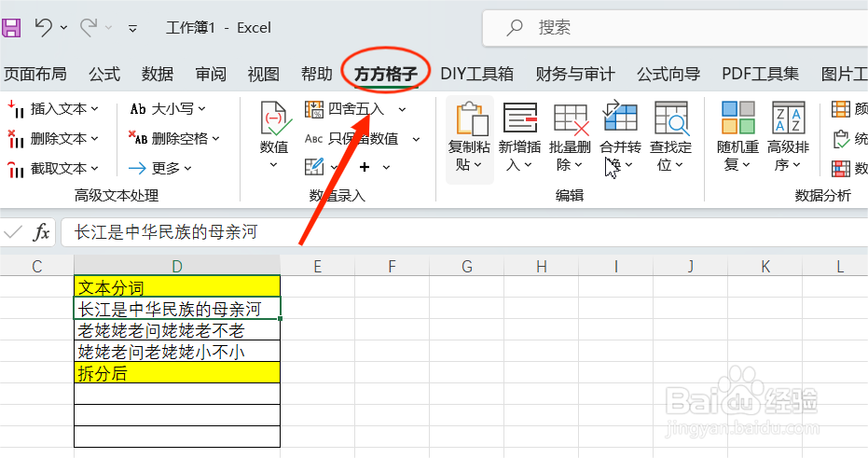Open the undo history dropdown arrow
Viewport: 868px width, 458px height.
tap(63, 28)
